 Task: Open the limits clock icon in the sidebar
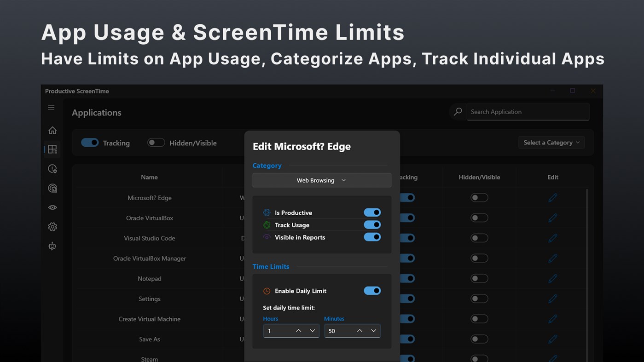(52, 168)
